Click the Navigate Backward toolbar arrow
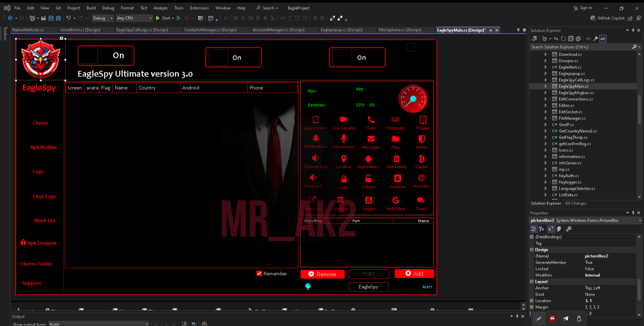Viewport: 644px width, 326px height. pyautogui.click(x=10, y=18)
